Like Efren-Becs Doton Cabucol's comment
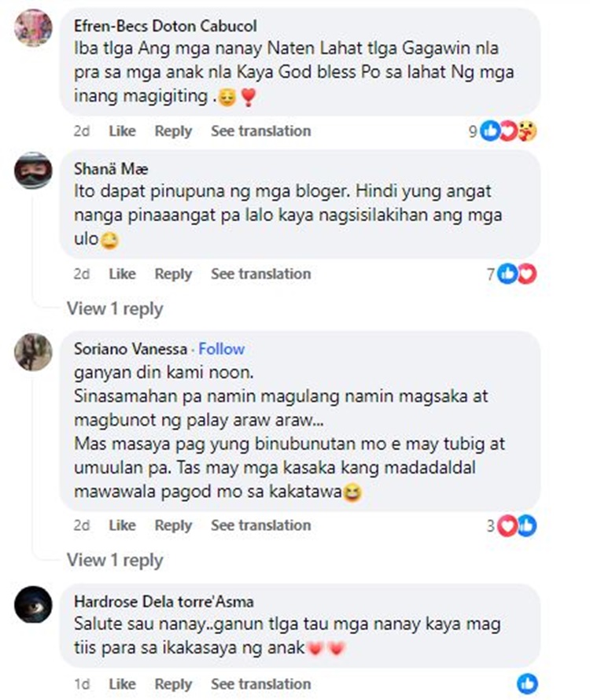Screen dimensions: 590x700 point(123,131)
